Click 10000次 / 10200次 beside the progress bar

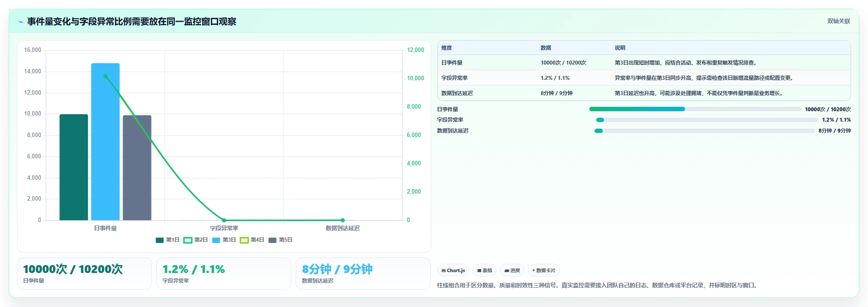828,109
